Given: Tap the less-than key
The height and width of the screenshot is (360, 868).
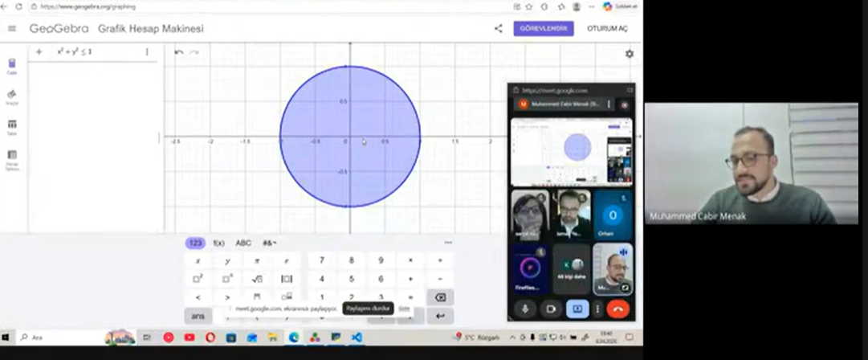Looking at the screenshot, I should click(x=198, y=297).
